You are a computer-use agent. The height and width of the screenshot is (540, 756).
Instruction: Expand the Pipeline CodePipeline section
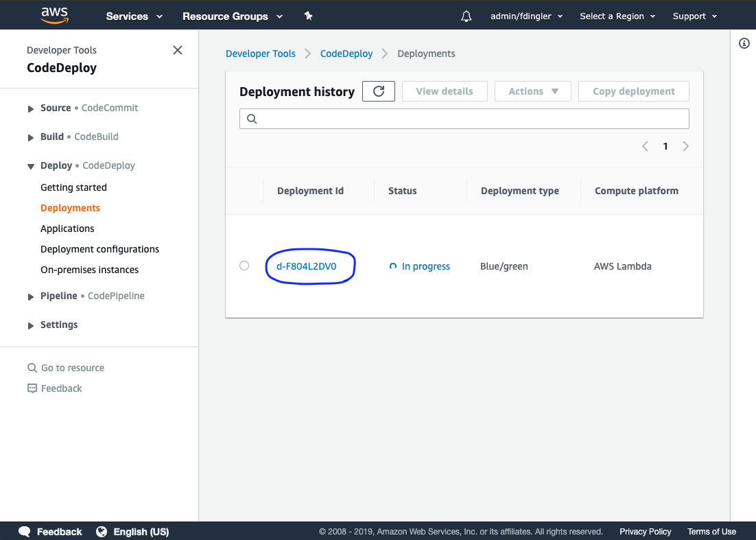click(31, 297)
